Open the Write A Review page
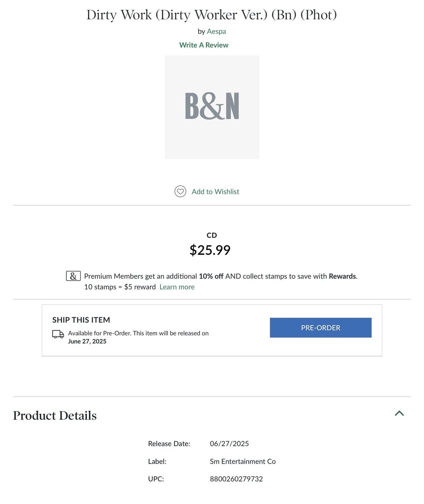The image size is (424, 504). tap(204, 45)
